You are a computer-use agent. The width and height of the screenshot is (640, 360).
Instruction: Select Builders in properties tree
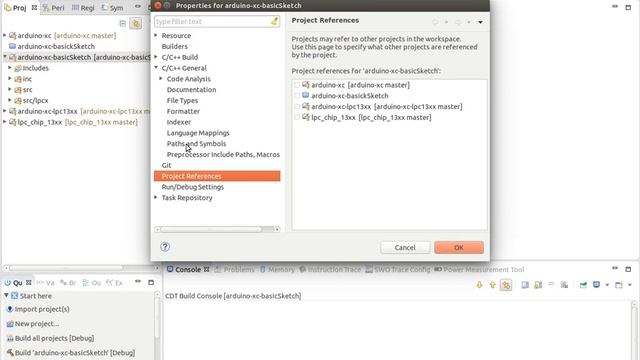[x=174, y=47]
